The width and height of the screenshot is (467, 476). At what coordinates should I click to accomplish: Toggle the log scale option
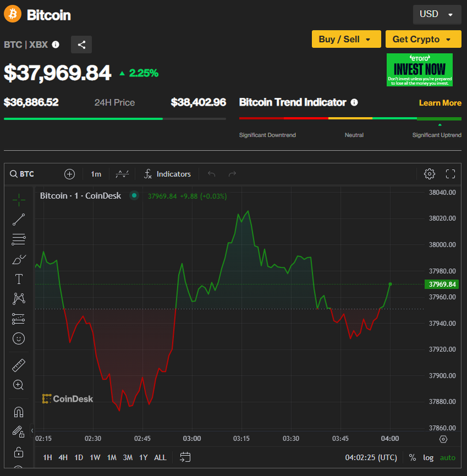(428, 458)
